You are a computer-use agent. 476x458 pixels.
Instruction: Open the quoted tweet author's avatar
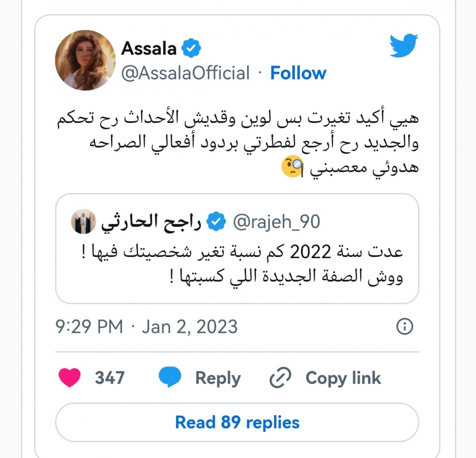point(82,222)
